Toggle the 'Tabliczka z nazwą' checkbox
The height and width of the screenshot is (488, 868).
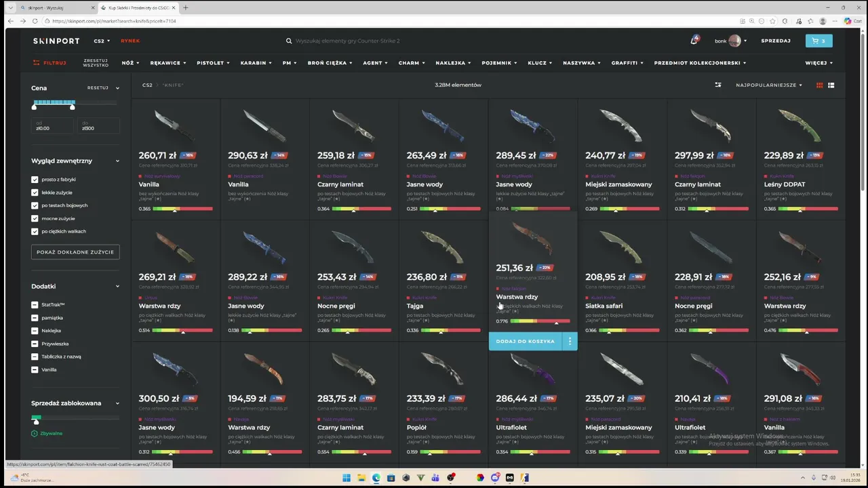tap(35, 357)
